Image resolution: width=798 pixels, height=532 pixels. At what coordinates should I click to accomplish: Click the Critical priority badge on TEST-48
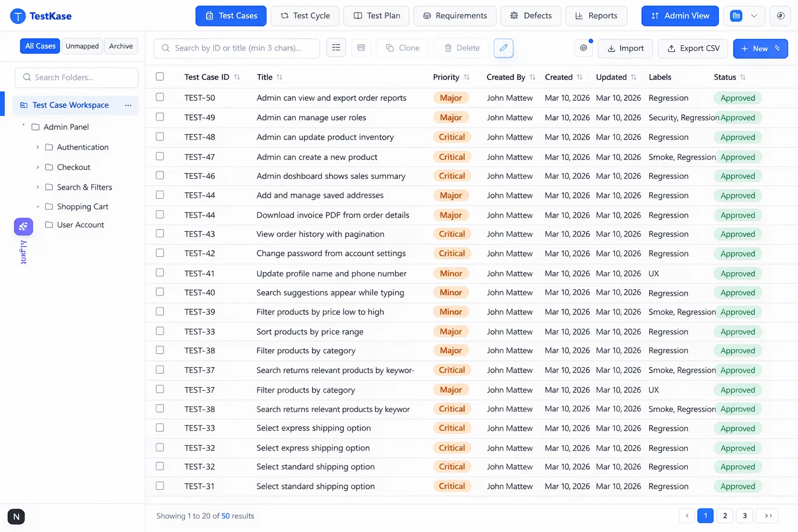(451, 137)
